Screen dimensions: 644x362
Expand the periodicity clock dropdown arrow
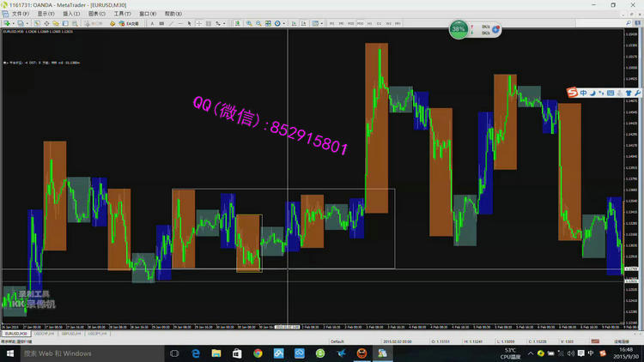[x=283, y=23]
